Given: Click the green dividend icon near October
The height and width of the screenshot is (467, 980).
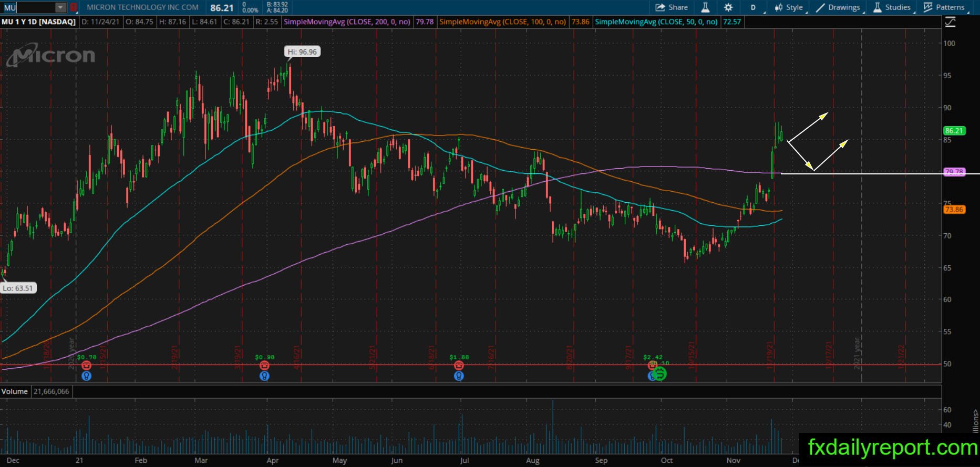Looking at the screenshot, I should (x=659, y=373).
